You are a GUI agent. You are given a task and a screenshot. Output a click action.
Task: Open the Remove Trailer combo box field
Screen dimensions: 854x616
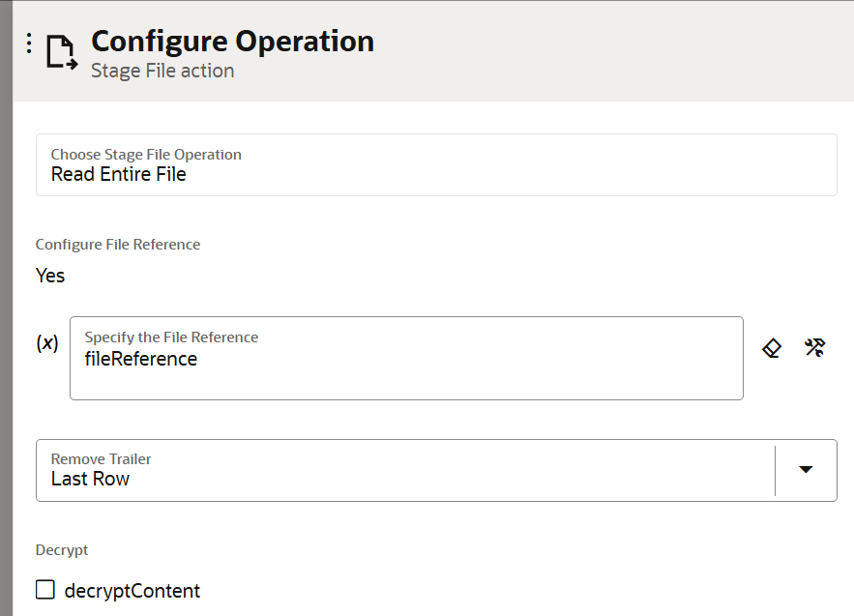point(436,471)
